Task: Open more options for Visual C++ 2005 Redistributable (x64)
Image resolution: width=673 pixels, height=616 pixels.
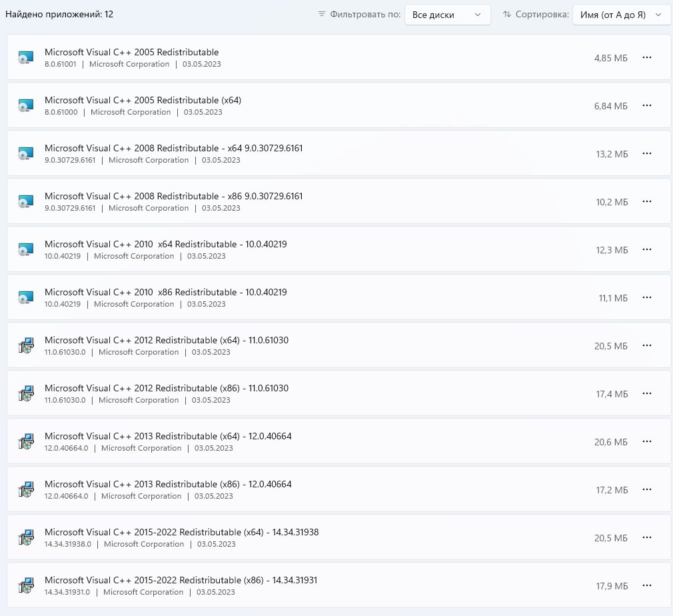Action: point(646,105)
